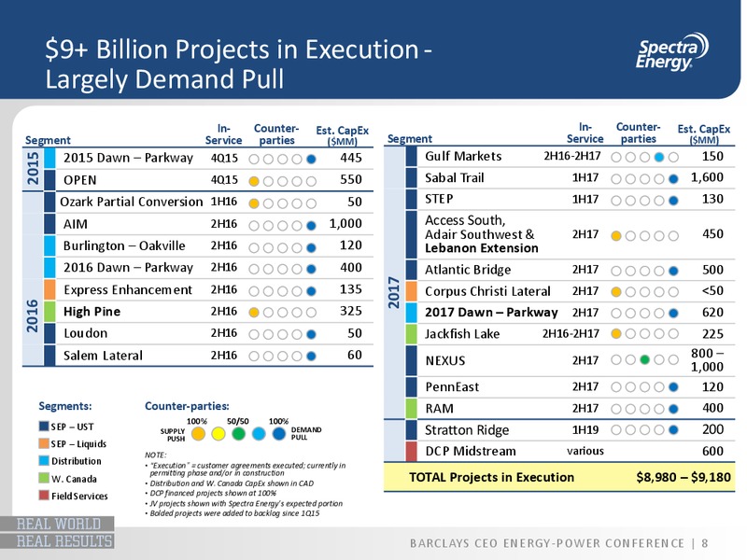Click the red segment marker beside DCP Midstream

coord(412,451)
